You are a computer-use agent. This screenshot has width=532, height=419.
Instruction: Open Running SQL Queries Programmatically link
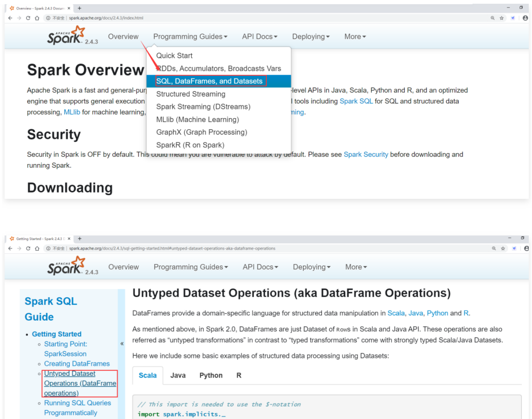[78, 408]
